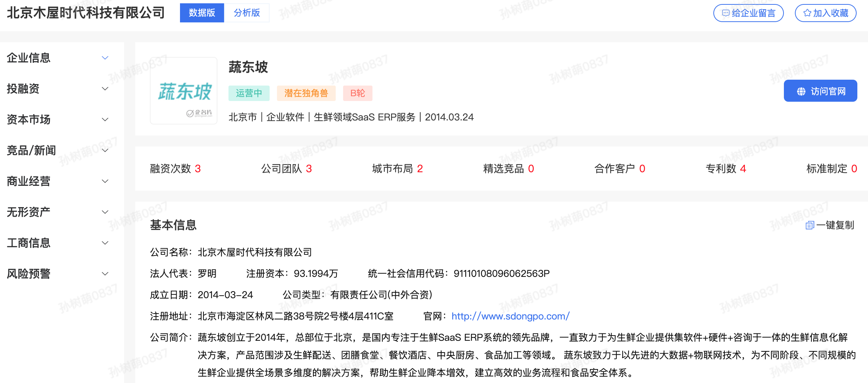Click the 专利数 4 statistic
868x383 pixels.
point(726,169)
